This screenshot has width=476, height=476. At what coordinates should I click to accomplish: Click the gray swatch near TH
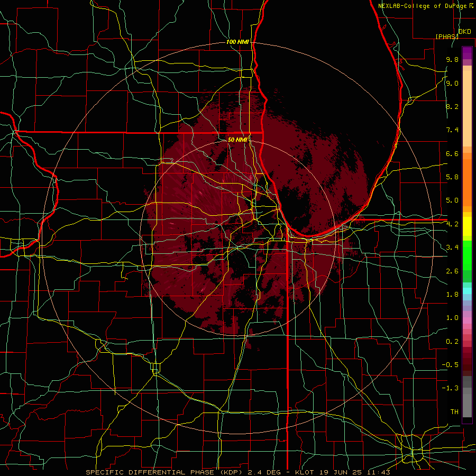[467, 406]
